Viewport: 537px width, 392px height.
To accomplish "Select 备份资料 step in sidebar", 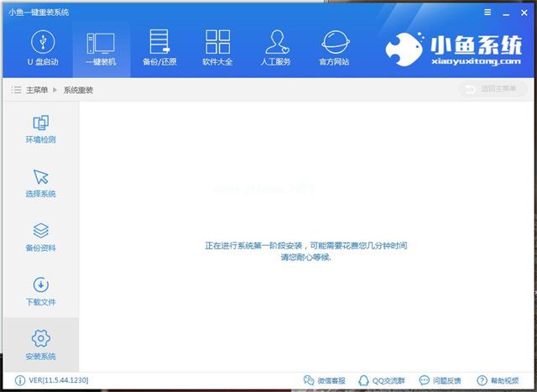I will click(x=41, y=238).
